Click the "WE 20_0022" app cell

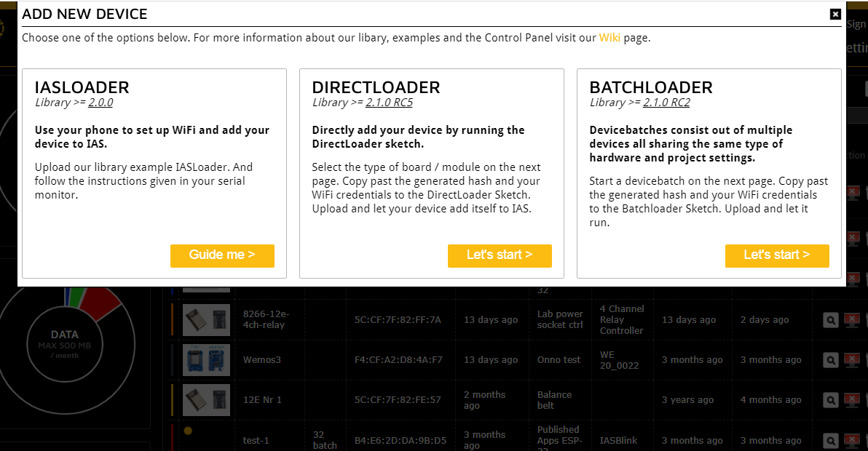click(x=619, y=360)
